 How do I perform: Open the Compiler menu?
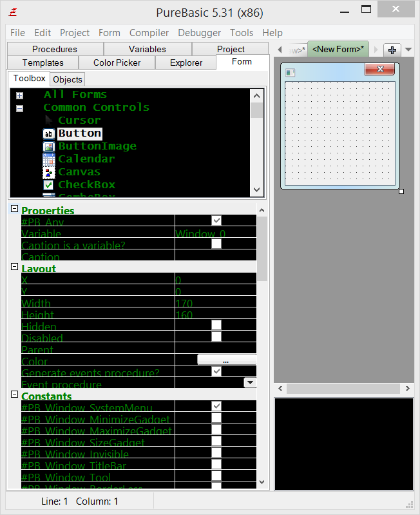tap(149, 33)
